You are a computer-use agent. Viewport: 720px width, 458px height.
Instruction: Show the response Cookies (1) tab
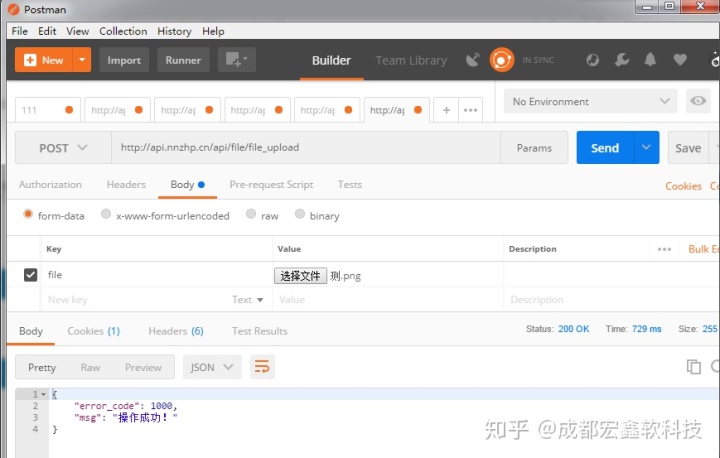93,331
